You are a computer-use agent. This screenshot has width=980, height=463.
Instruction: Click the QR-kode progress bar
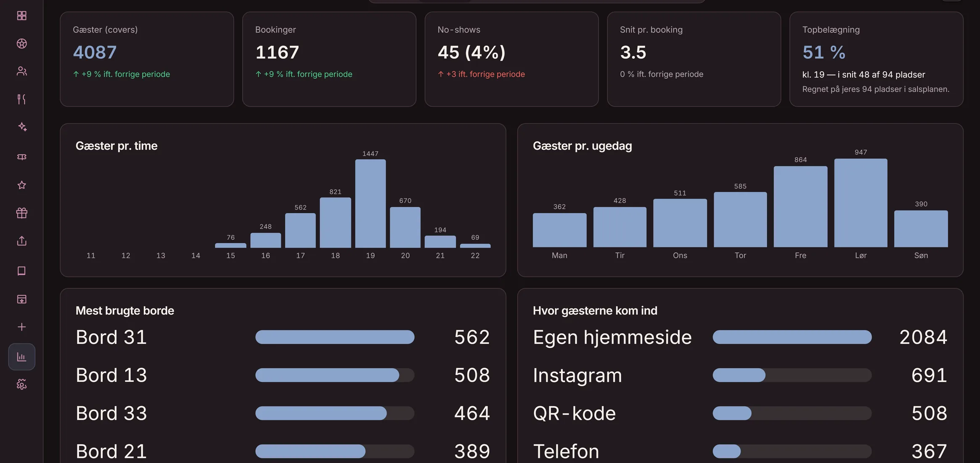[x=792, y=413]
